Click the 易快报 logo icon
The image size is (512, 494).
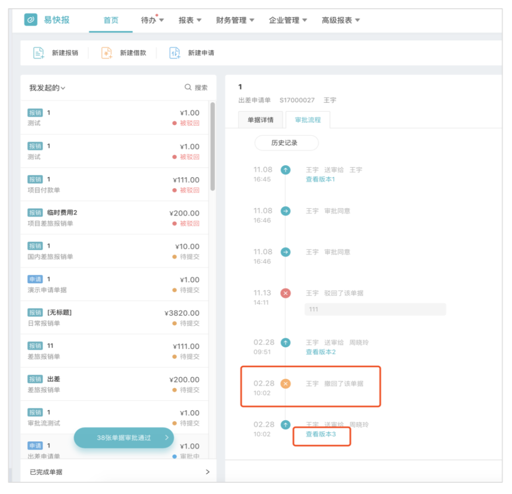(x=31, y=20)
